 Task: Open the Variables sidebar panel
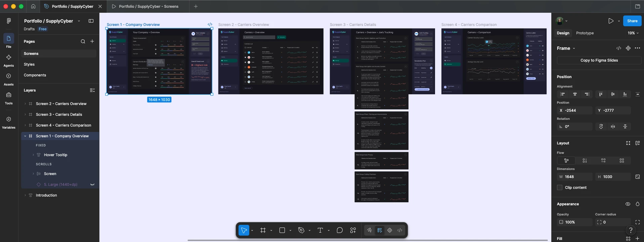pyautogui.click(x=9, y=119)
